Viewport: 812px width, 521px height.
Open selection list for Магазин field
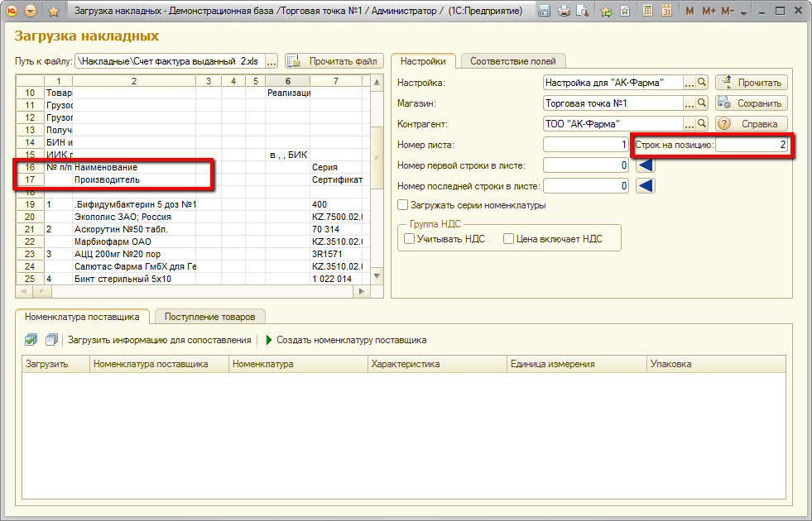pos(689,103)
